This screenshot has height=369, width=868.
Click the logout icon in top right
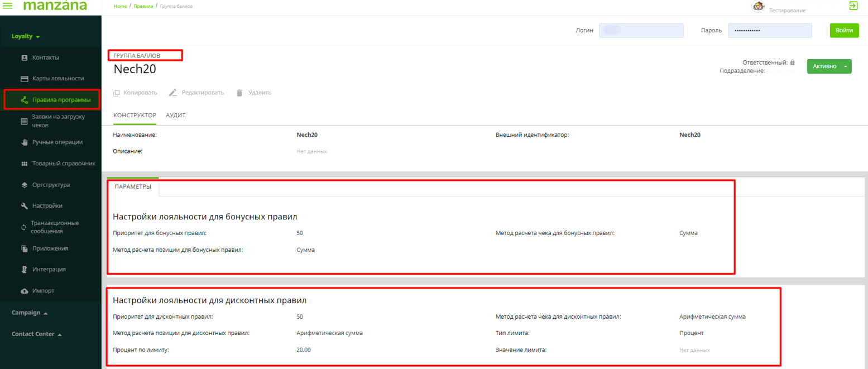click(852, 6)
